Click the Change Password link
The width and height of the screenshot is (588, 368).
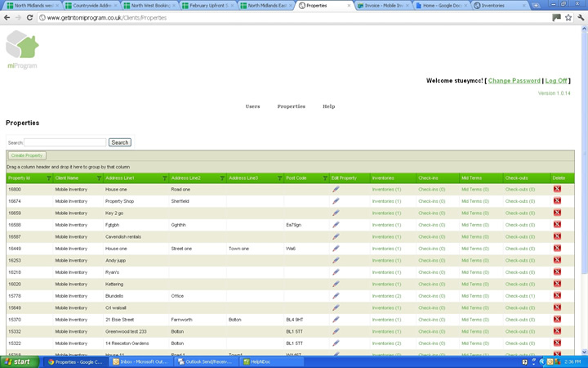[514, 81]
